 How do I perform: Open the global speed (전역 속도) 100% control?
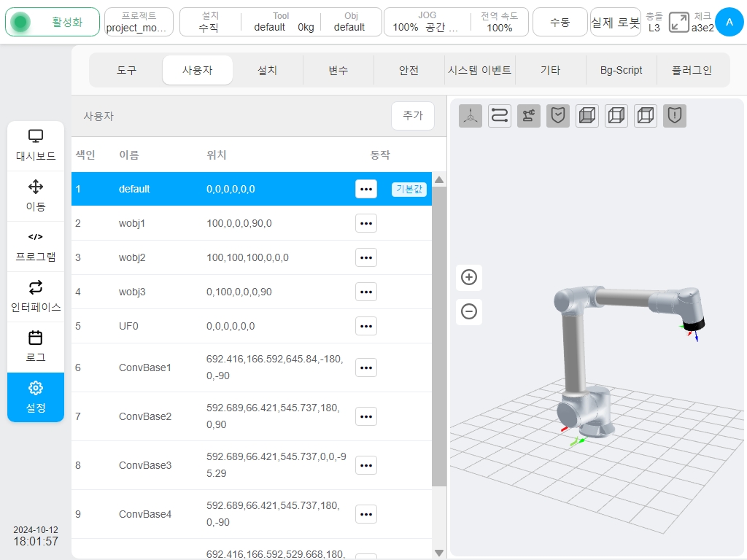[499, 22]
